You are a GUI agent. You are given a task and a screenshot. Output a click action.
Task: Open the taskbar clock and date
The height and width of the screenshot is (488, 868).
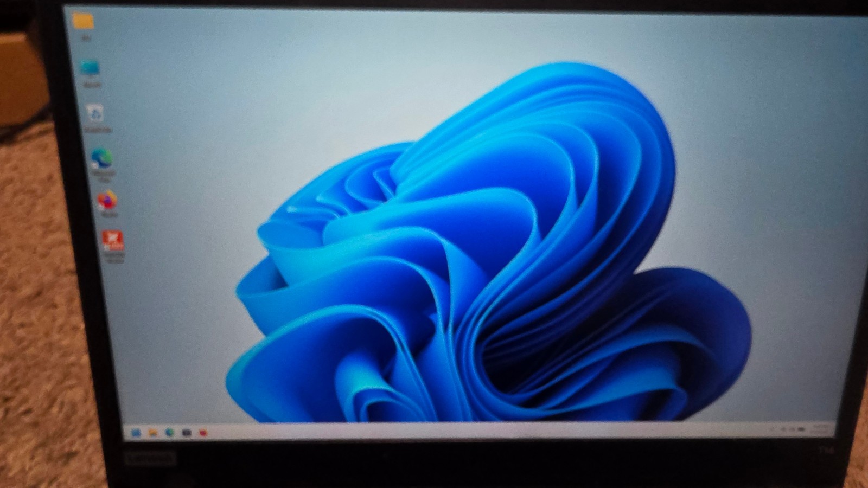point(820,428)
